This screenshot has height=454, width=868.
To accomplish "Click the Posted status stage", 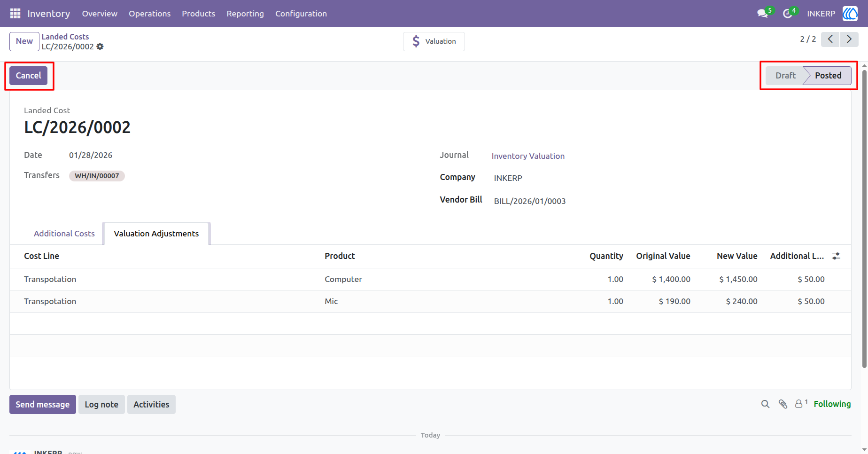I will [828, 76].
